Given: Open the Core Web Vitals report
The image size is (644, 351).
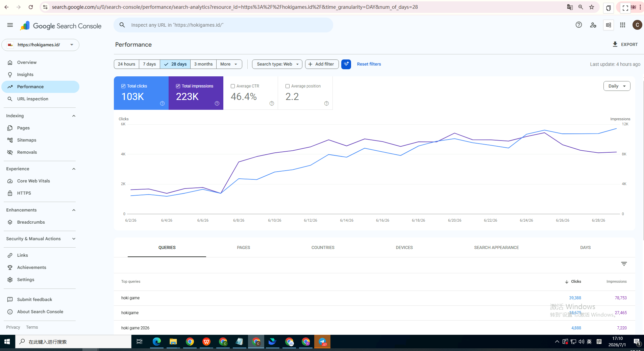Looking at the screenshot, I should [41, 181].
